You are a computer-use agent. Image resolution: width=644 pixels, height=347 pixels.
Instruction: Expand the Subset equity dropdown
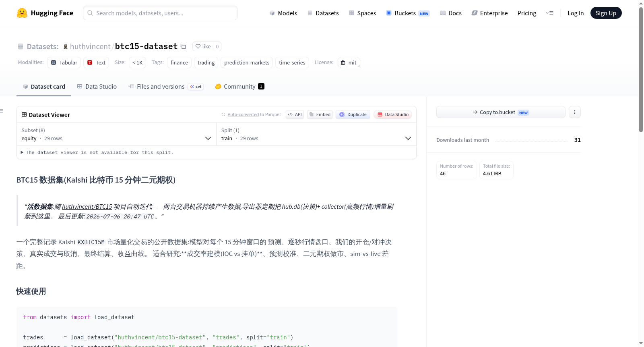point(116,134)
